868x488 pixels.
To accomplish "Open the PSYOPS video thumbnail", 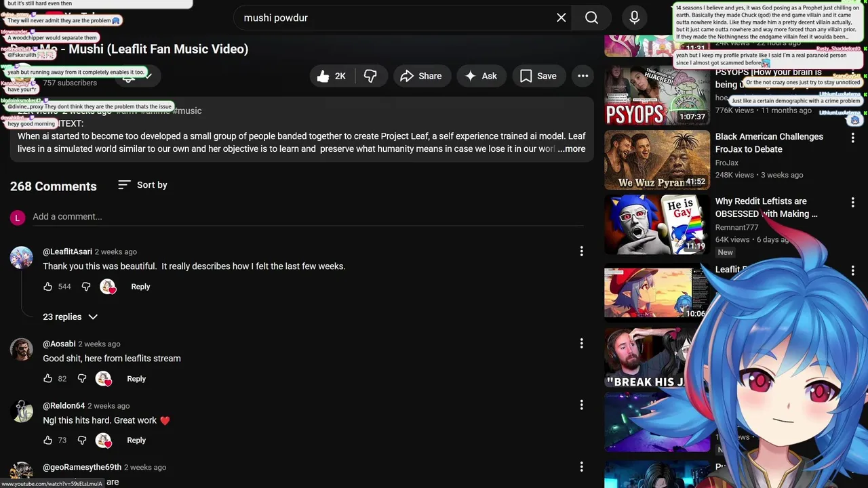I will [x=657, y=96].
